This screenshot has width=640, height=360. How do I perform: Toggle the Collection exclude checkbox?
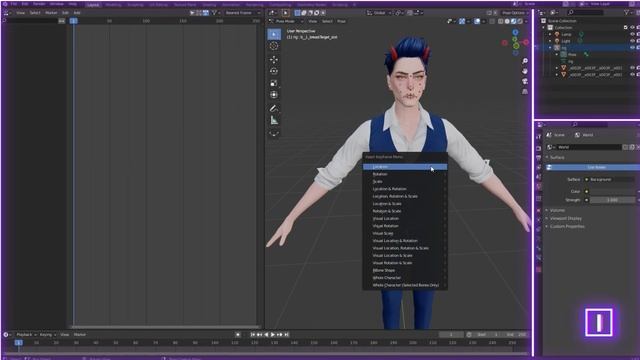point(626,27)
